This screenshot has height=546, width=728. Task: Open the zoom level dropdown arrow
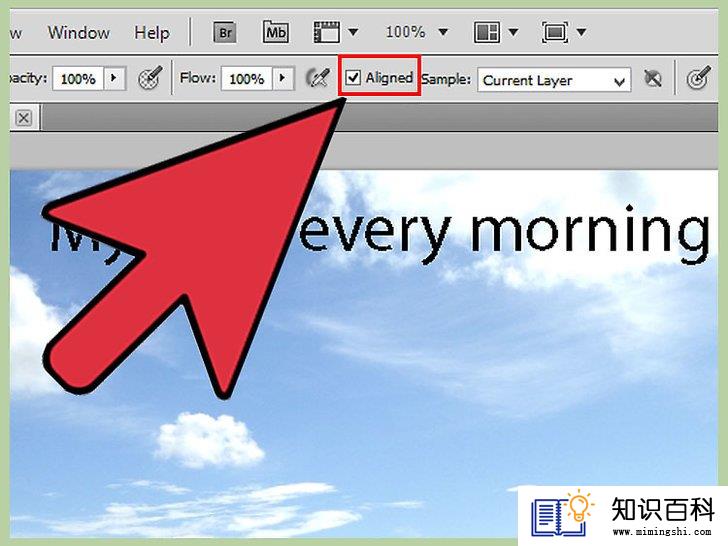443,32
